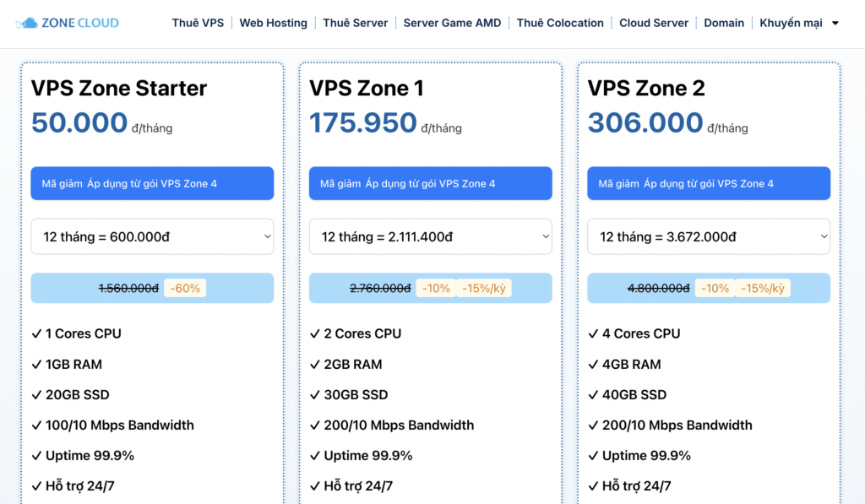
Task: Go to Web Hosting page
Action: click(x=273, y=23)
